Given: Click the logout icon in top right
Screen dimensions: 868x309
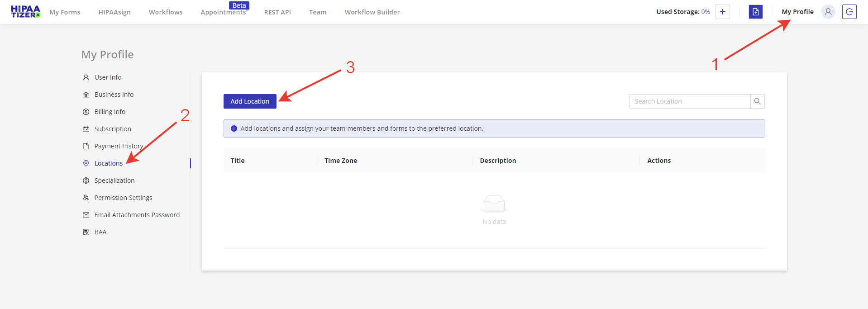Looking at the screenshot, I should 849,12.
